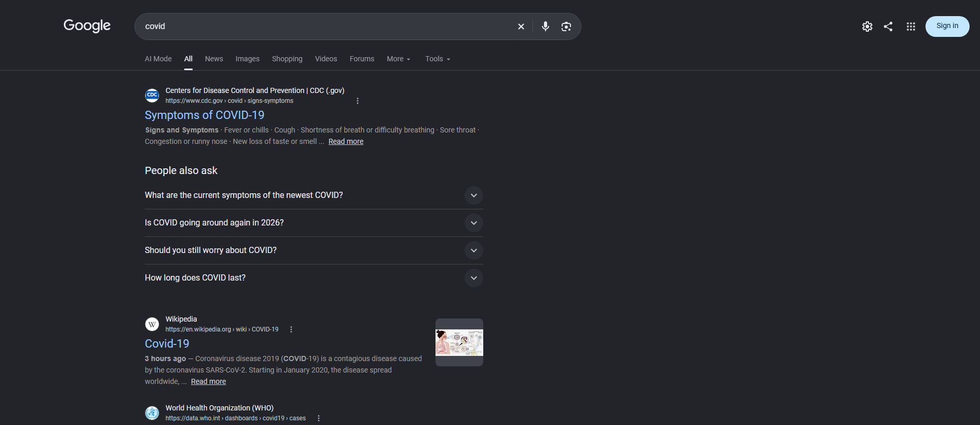Viewport: 980px width, 425px height.
Task: Open the Google apps grid
Action: coord(911,26)
